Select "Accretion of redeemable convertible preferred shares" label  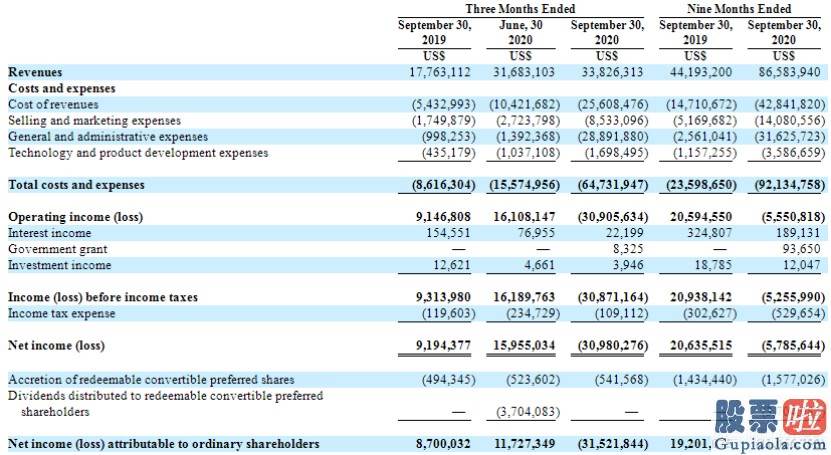(151, 380)
